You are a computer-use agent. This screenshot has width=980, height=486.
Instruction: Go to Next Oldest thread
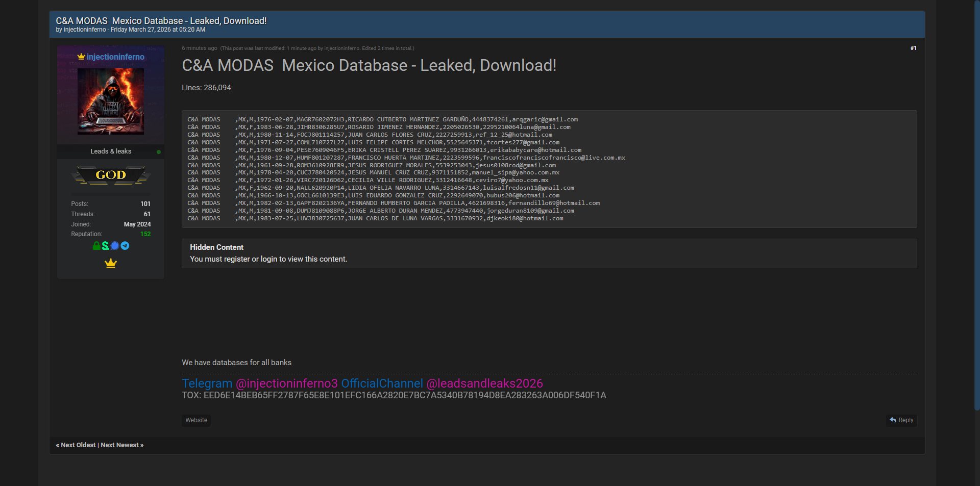point(78,445)
